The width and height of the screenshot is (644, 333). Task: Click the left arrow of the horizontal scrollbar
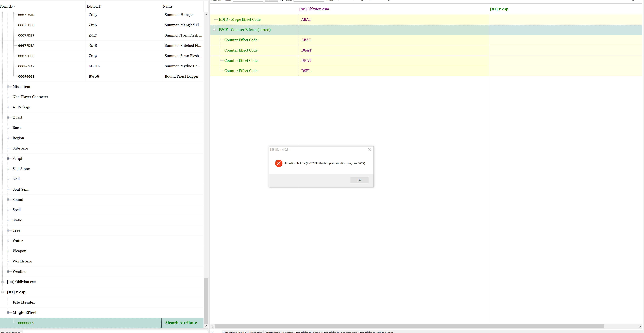[212, 326]
